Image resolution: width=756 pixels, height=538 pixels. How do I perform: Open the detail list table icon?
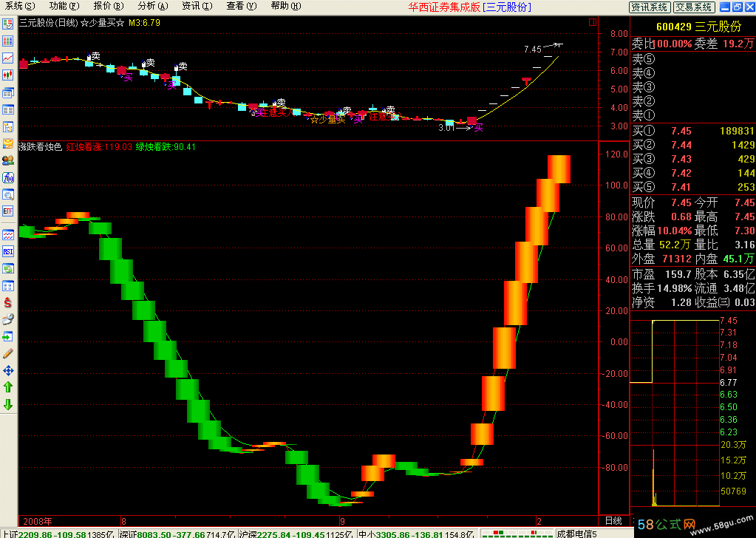[7, 110]
